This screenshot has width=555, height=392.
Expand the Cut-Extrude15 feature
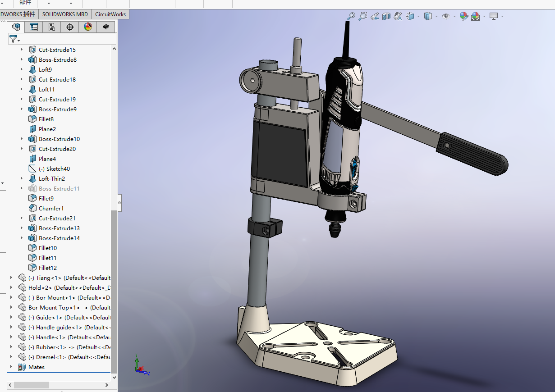point(21,50)
